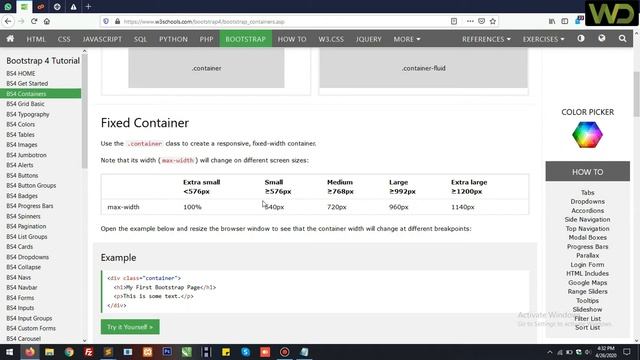Open page actions three-dots menu

[470, 21]
